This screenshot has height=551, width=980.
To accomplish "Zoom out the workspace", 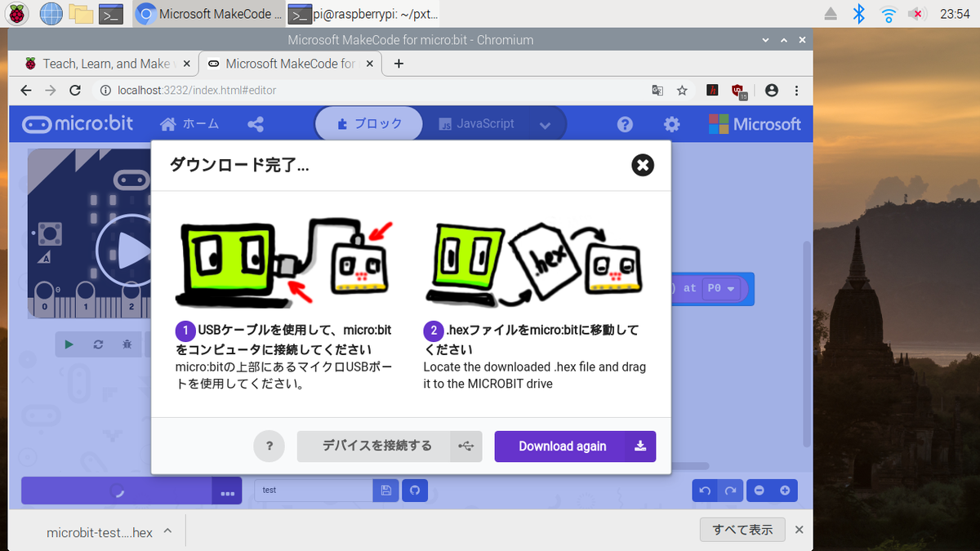I will click(x=759, y=490).
